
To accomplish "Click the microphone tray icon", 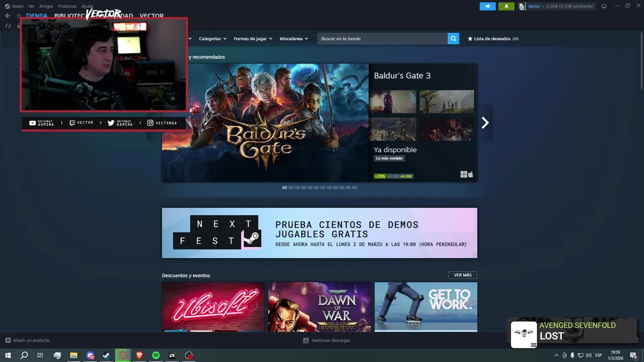I will point(573,355).
